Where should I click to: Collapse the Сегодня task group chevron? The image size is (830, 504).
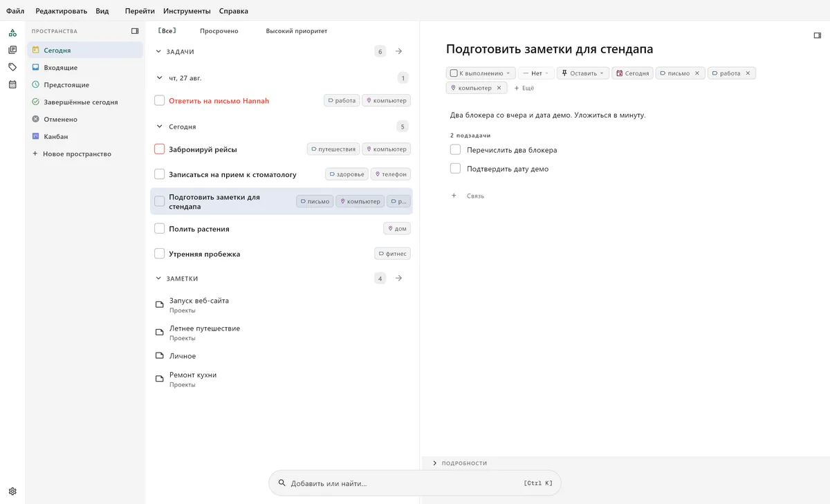[158, 127]
